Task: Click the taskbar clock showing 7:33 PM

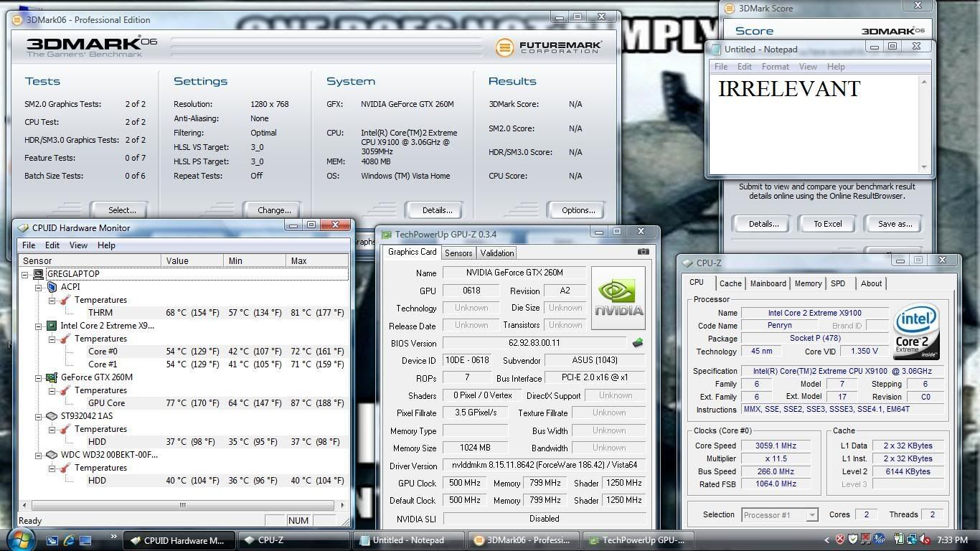Action: pos(952,540)
